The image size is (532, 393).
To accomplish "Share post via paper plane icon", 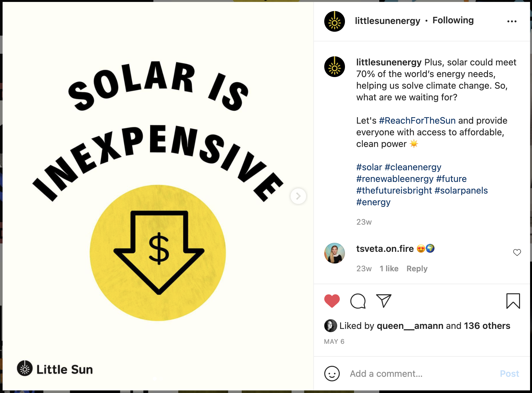I will (x=384, y=301).
